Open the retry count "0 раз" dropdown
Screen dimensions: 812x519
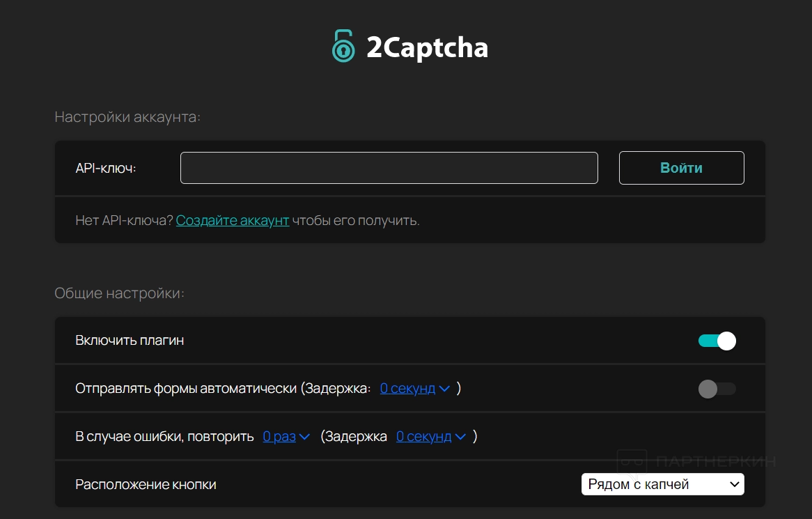(x=279, y=437)
